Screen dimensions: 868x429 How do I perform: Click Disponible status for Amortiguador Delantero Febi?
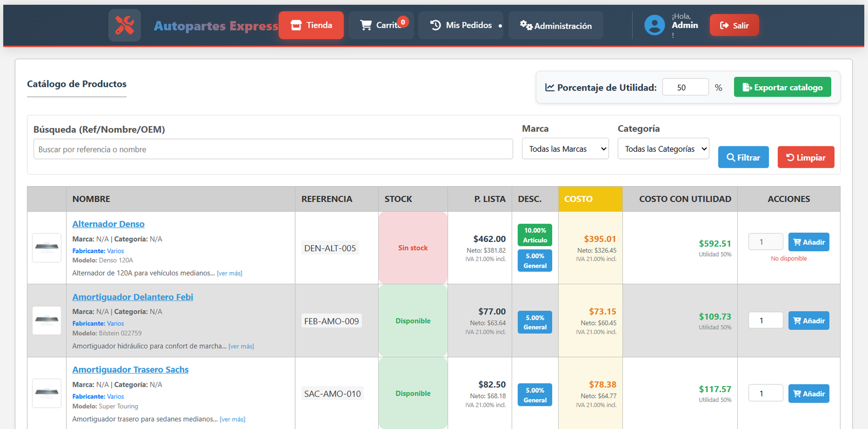point(413,321)
